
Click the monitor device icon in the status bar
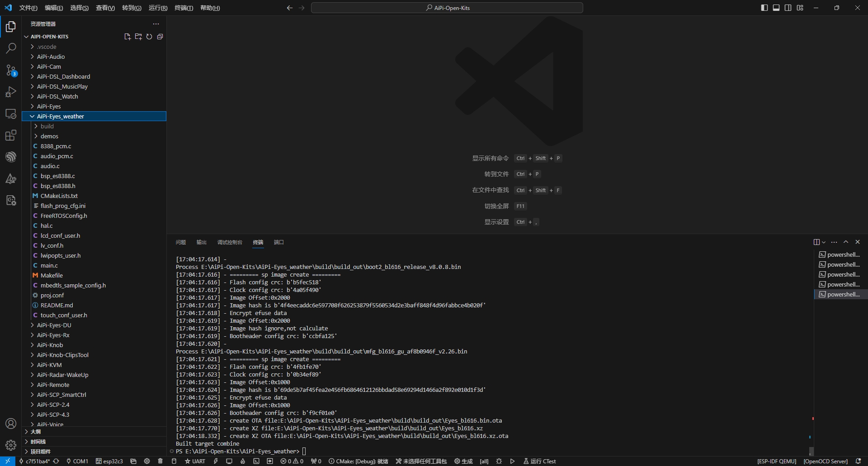(x=229, y=461)
